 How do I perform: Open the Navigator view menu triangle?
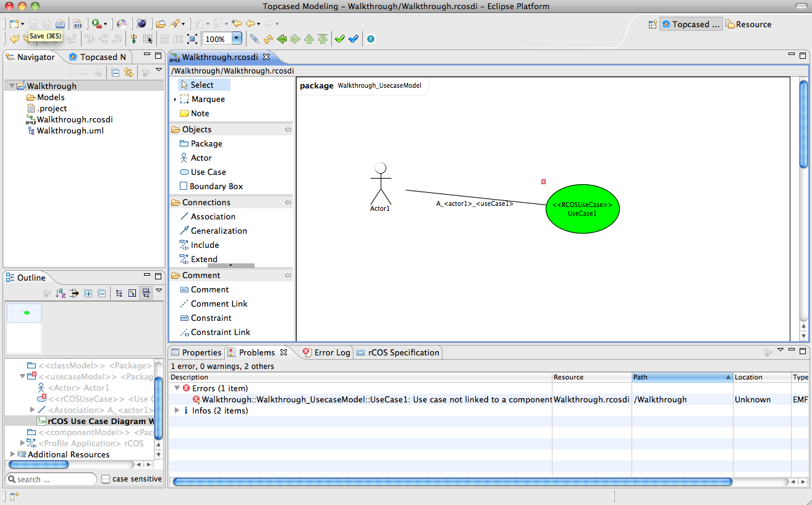[159, 70]
